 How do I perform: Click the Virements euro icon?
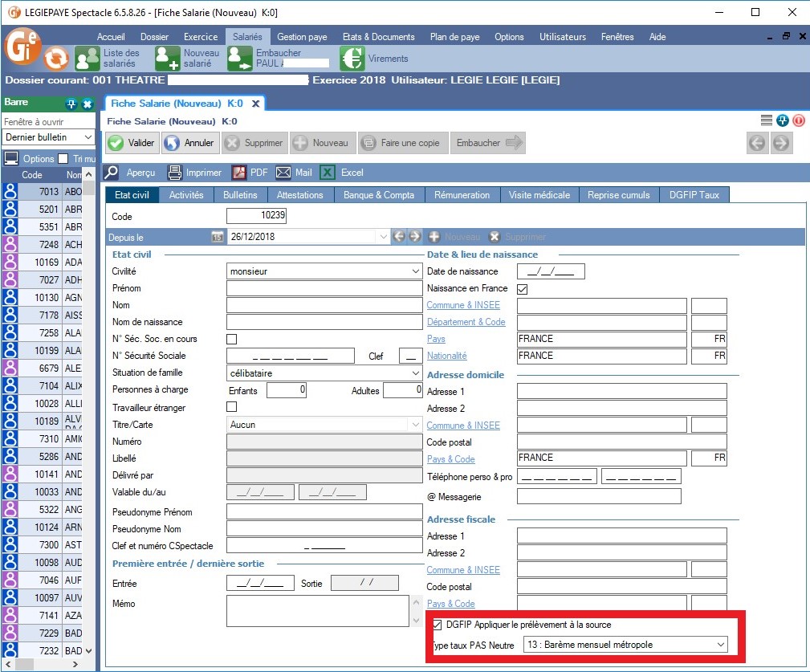click(x=352, y=59)
